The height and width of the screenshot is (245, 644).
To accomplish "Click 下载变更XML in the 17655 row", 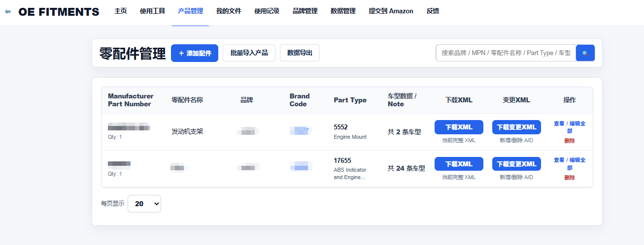I will (x=516, y=164).
